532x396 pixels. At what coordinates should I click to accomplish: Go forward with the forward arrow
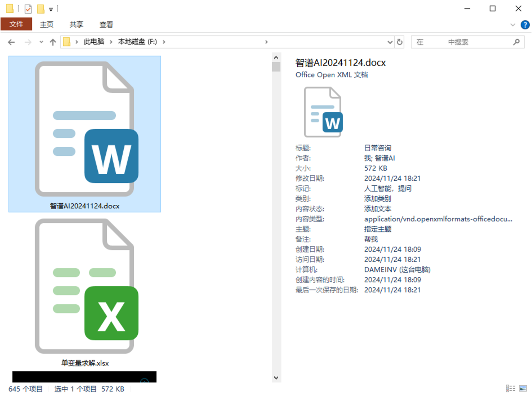(x=28, y=42)
